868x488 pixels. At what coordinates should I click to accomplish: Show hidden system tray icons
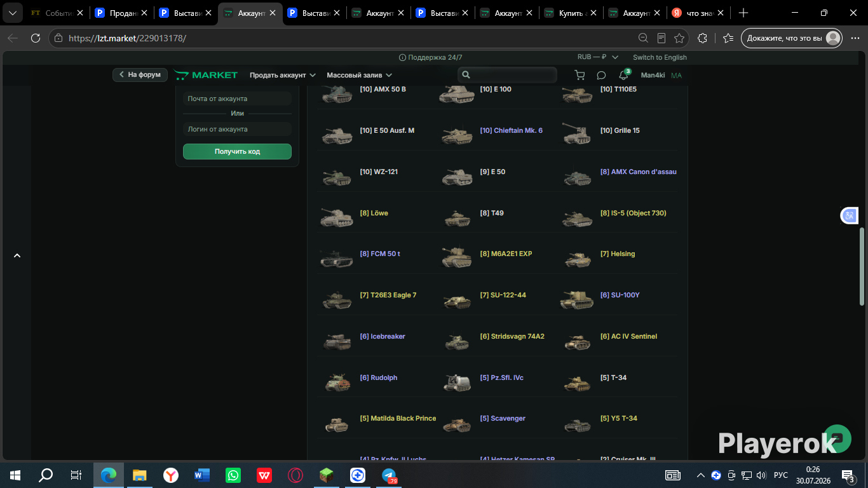tap(701, 475)
